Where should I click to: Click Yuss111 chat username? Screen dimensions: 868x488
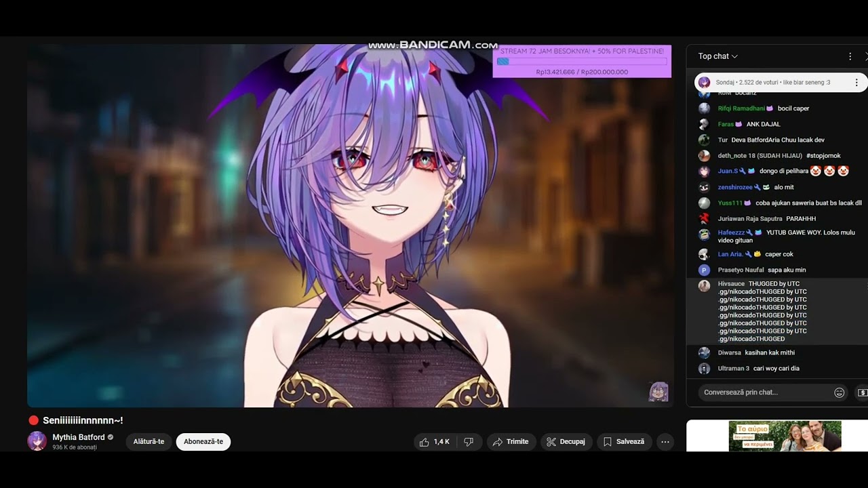click(x=730, y=203)
